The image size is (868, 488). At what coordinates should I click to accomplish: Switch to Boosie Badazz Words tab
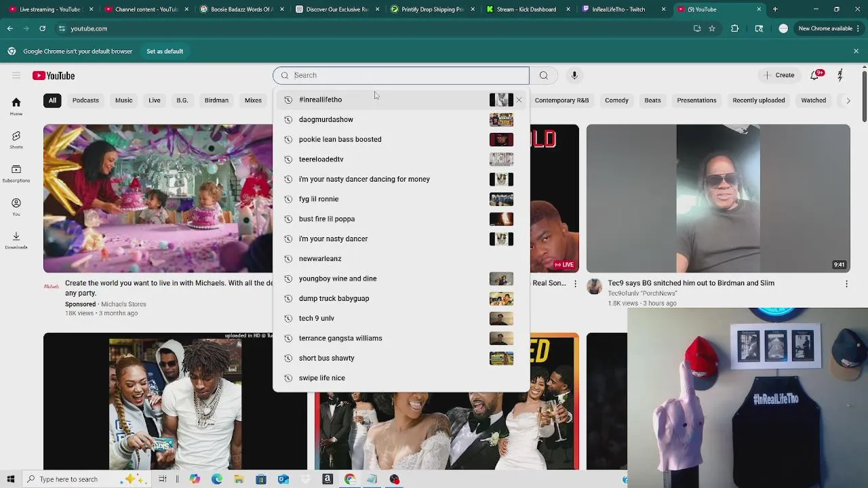click(x=242, y=9)
